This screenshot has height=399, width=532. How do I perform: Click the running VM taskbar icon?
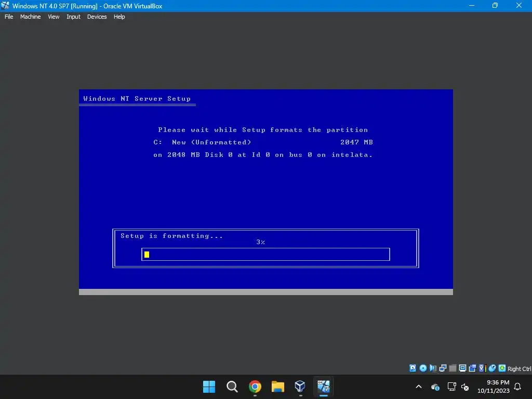(324, 387)
